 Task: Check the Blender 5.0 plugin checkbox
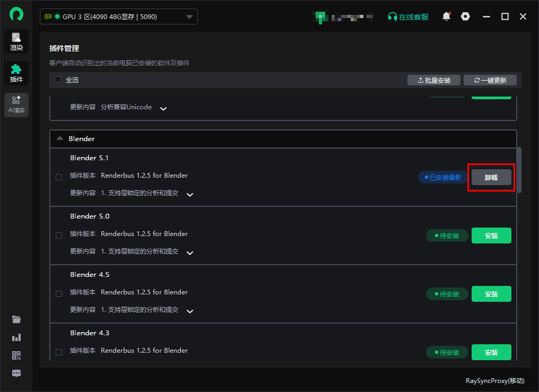59,236
